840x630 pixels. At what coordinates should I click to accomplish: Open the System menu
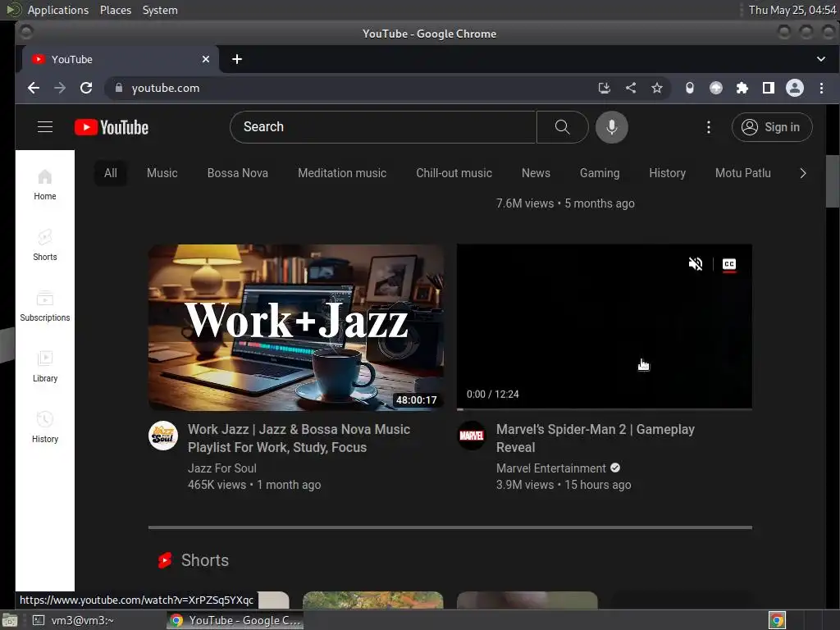[160, 10]
